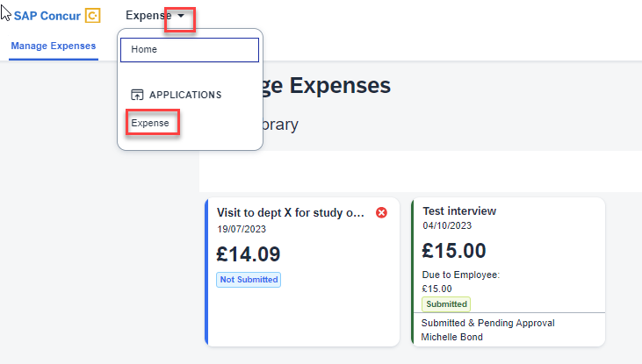Click the Submitted & Pending Approval text
The height and width of the screenshot is (364, 642).
[x=487, y=323]
